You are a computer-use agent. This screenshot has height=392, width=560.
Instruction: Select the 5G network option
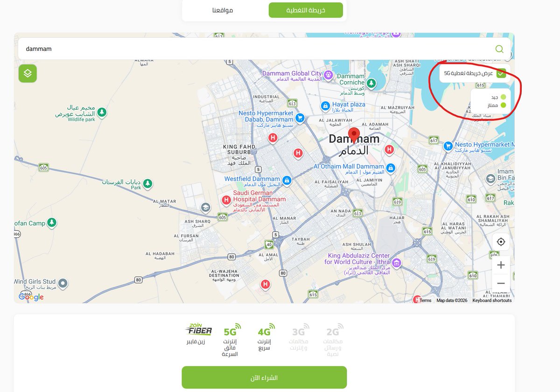(230, 339)
